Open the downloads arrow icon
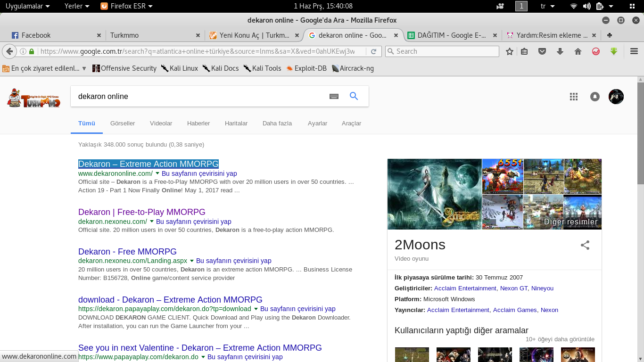The height and width of the screenshot is (362, 644). (x=560, y=51)
